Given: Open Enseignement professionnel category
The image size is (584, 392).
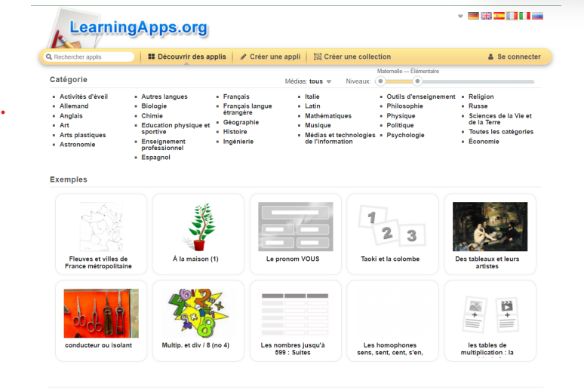Looking at the screenshot, I should (x=163, y=145).
